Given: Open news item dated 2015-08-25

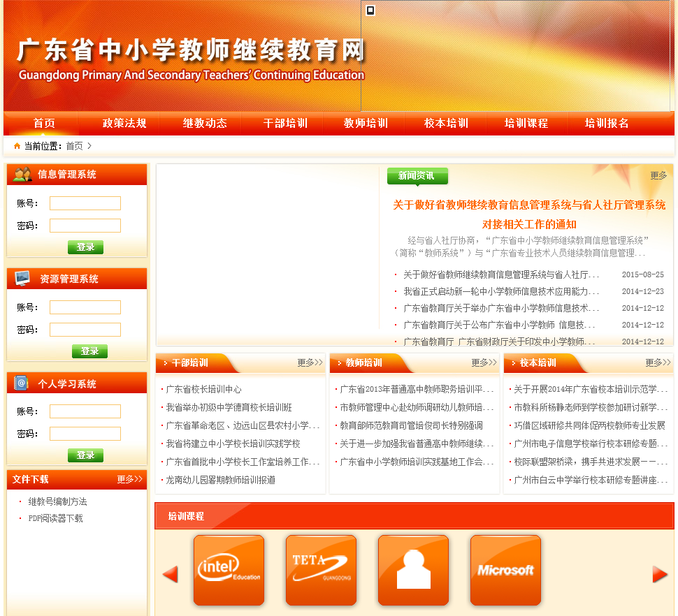Looking at the screenshot, I should (501, 274).
